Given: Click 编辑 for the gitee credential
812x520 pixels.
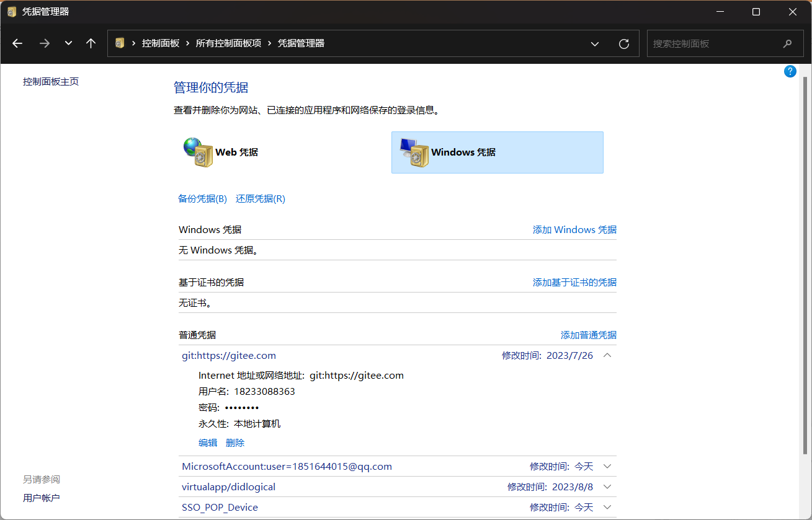Looking at the screenshot, I should [208, 443].
